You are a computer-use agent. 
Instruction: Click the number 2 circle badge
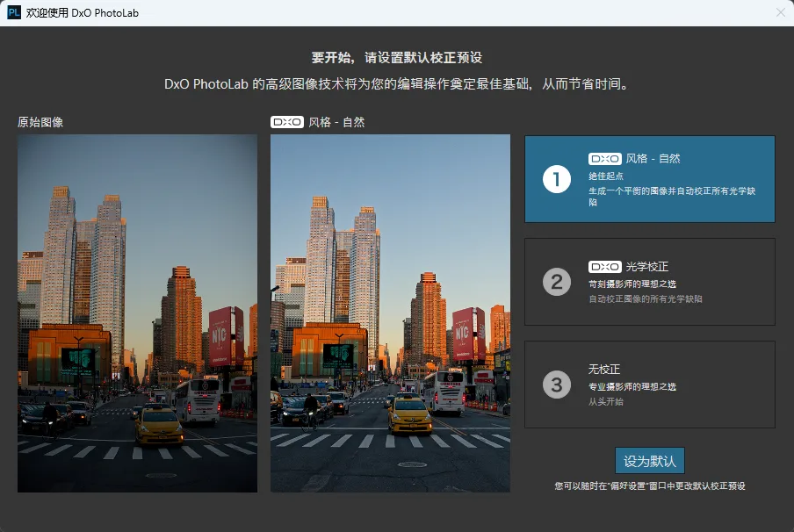(557, 282)
